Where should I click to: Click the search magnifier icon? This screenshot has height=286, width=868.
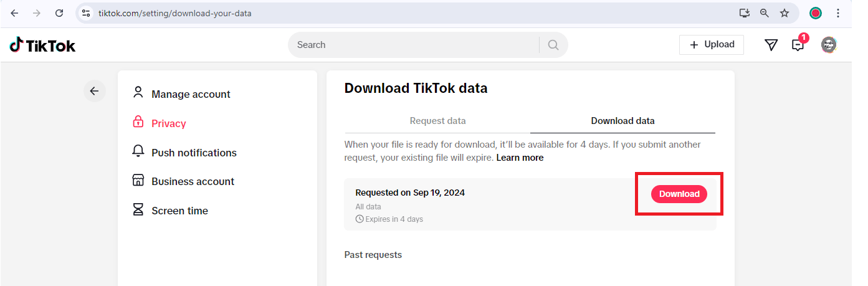pos(553,45)
